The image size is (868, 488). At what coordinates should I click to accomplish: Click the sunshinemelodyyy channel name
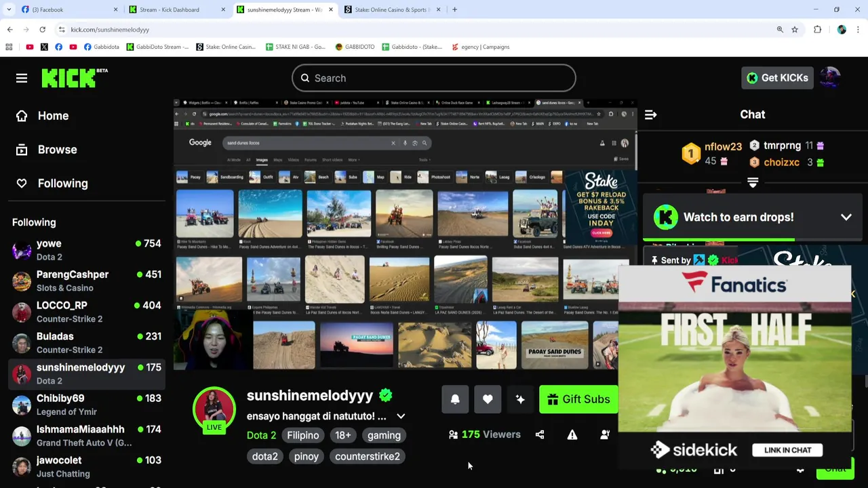(310, 396)
